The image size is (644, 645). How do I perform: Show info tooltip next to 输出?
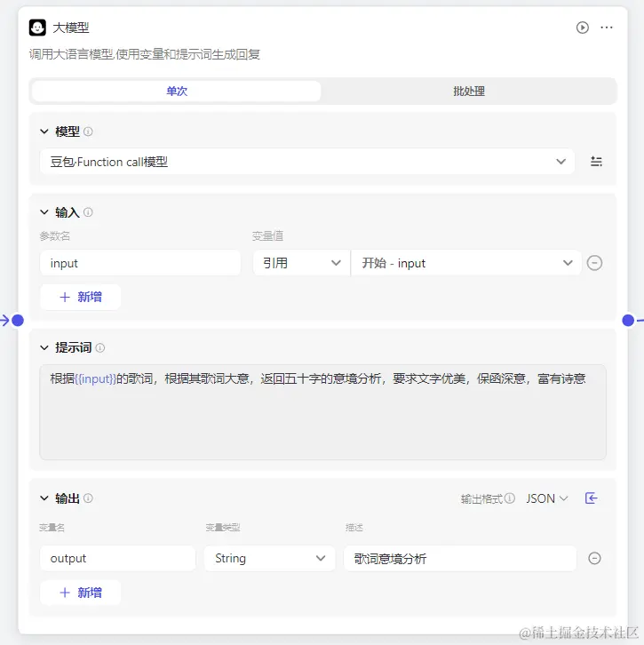(x=88, y=498)
